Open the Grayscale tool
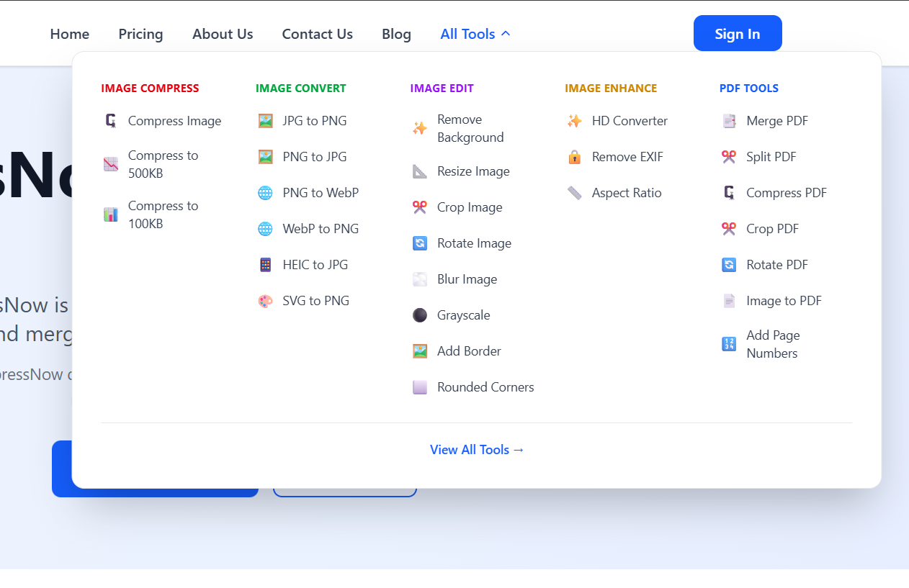The width and height of the screenshot is (909, 588). pos(463,315)
